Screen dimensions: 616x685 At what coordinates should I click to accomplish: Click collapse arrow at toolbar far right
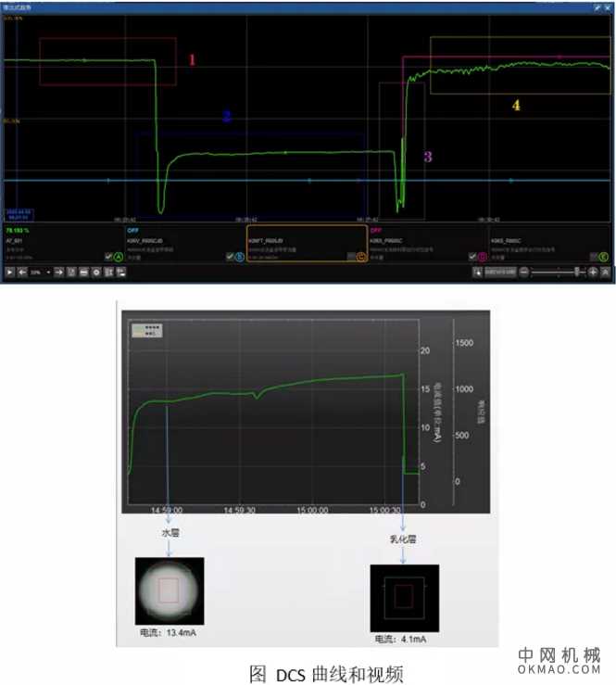(x=606, y=273)
